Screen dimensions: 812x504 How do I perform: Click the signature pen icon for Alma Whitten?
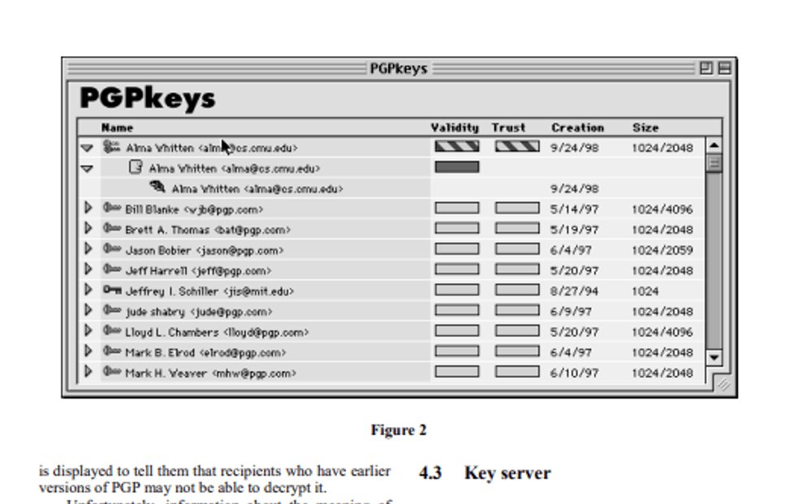[158, 187]
